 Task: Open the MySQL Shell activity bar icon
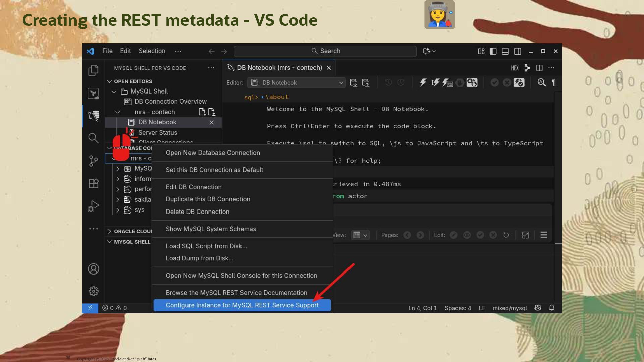pos(93,116)
